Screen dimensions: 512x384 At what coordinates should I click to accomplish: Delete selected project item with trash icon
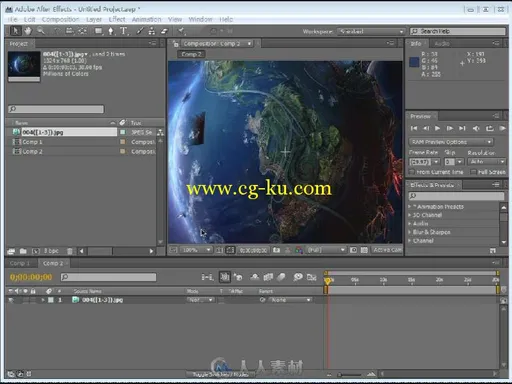pyautogui.click(x=70, y=251)
